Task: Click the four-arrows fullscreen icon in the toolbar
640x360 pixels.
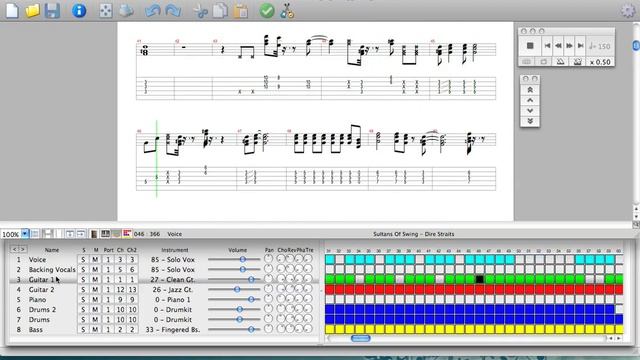Action: tap(105, 11)
